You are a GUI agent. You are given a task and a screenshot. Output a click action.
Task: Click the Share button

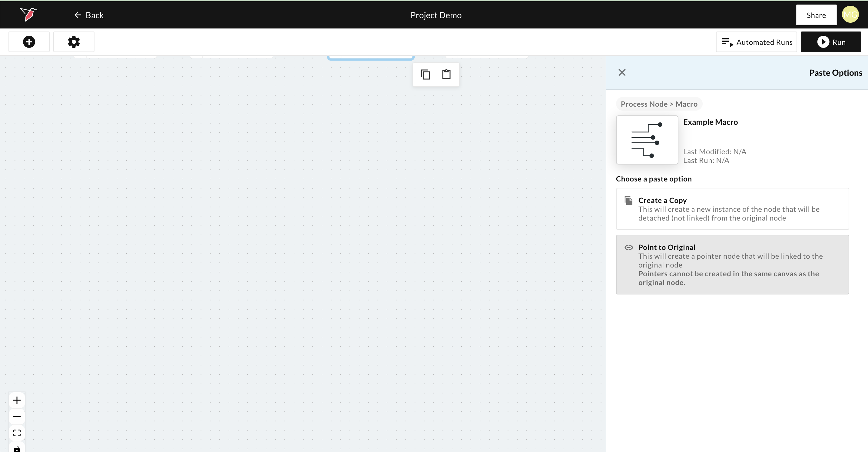[816, 15]
